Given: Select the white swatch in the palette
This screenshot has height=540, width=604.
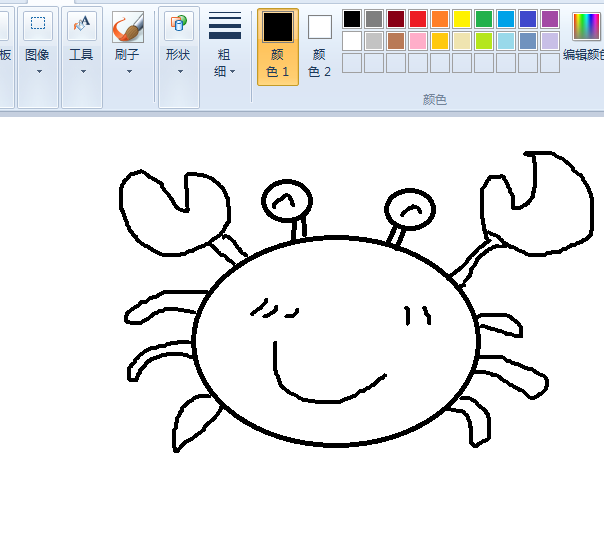Looking at the screenshot, I should [352, 41].
